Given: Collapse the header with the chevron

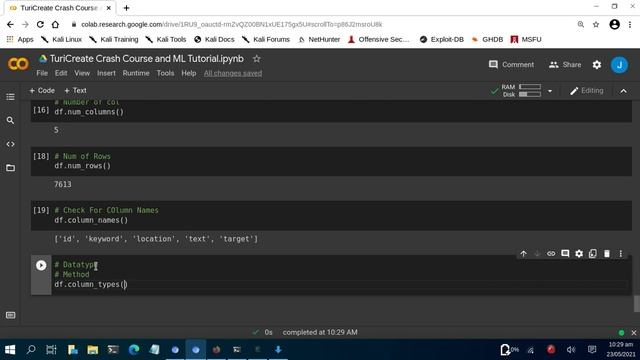Looking at the screenshot, I should tap(623, 91).
